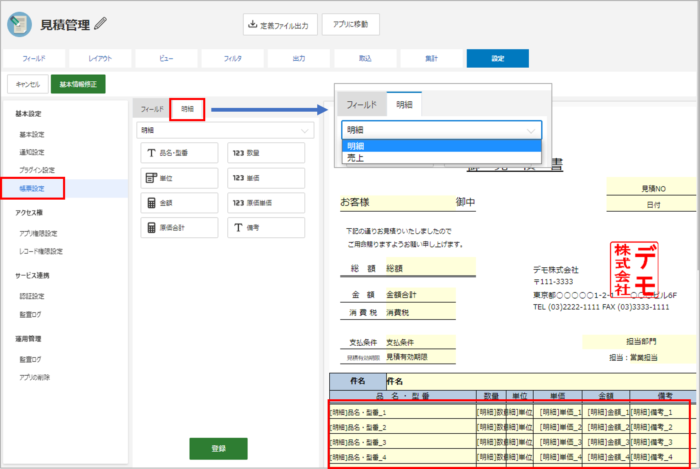Click the [明細]備考_1 cell

(661, 412)
